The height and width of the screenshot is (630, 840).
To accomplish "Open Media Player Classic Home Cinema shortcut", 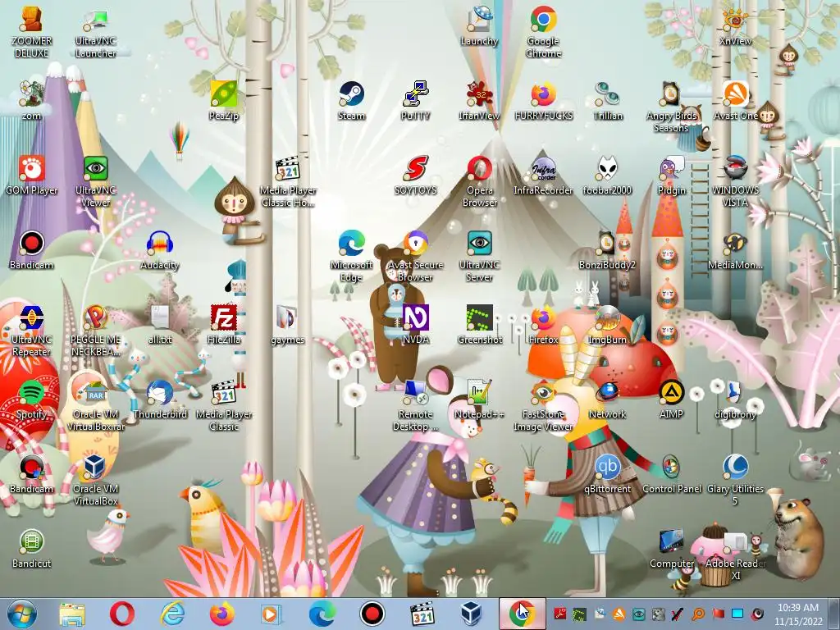I will 288,182.
